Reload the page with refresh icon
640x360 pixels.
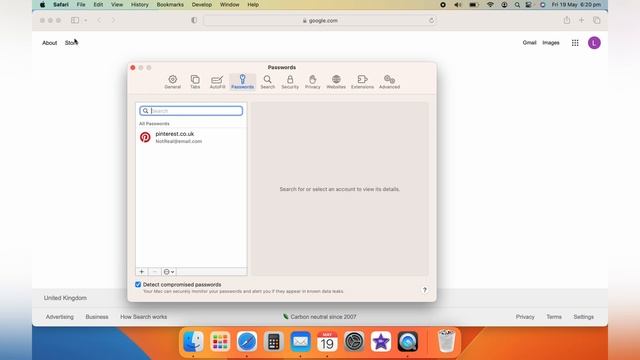[431, 20]
